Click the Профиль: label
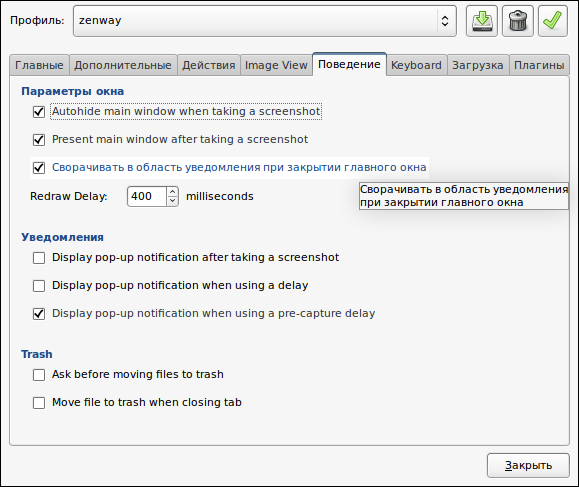579x487 pixels. coord(37,20)
